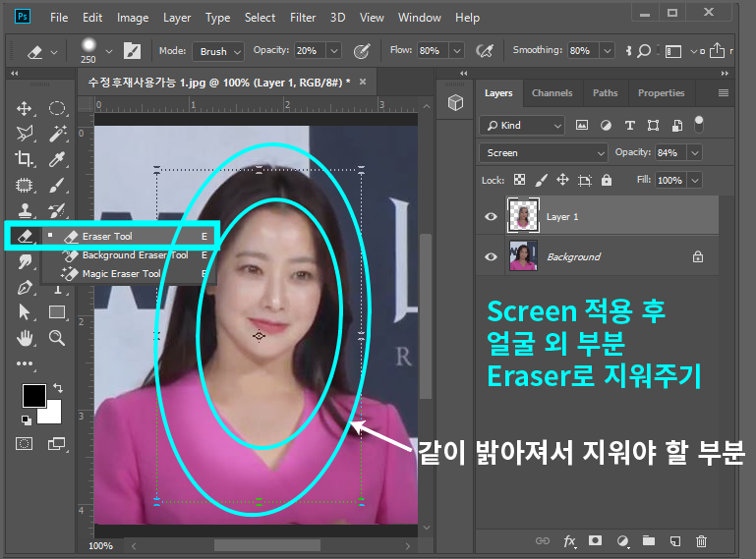Open the brush preset picker arrow

click(x=109, y=51)
